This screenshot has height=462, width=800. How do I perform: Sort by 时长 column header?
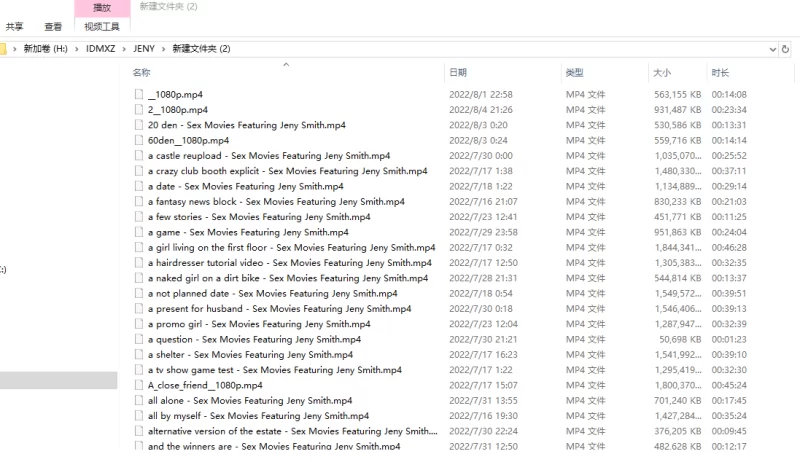coord(720,73)
